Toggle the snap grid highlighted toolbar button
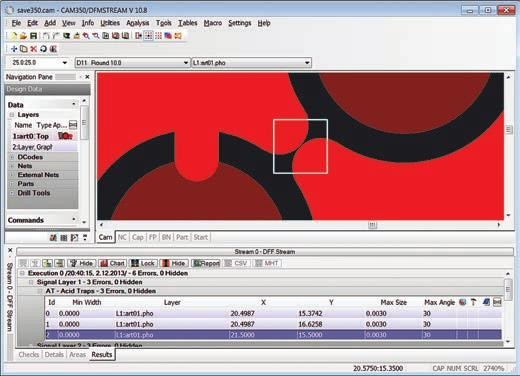Viewport: 520px width, 376px height. point(148,36)
